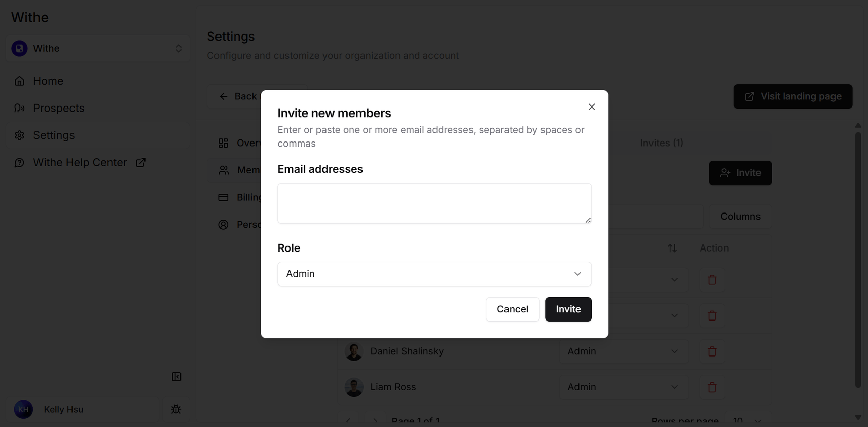Click the Email addresses text area

[435, 203]
